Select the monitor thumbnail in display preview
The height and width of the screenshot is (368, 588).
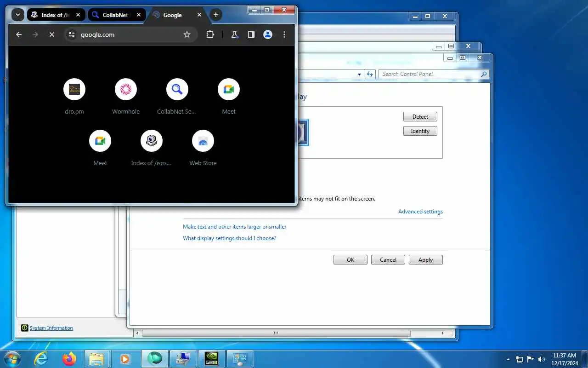point(303,132)
